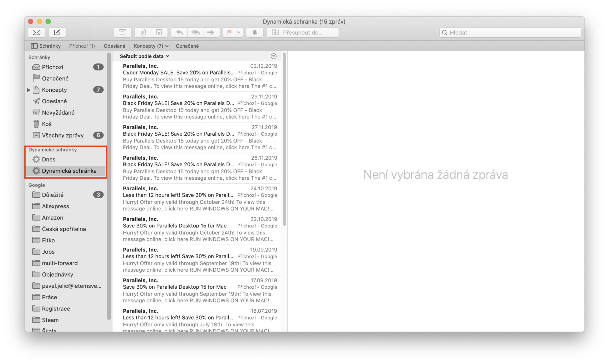Image resolution: width=609 pixels, height=364 pixels.
Task: Open the Seřadit podle data sorting dropdown
Action: point(144,56)
